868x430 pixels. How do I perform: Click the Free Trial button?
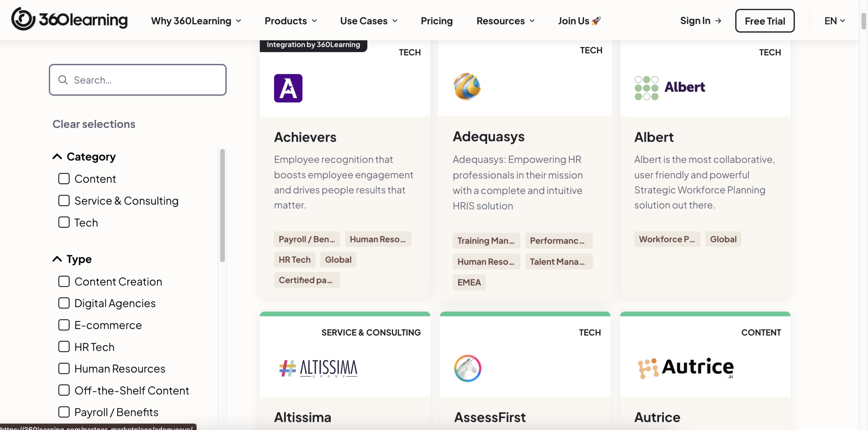coord(765,21)
